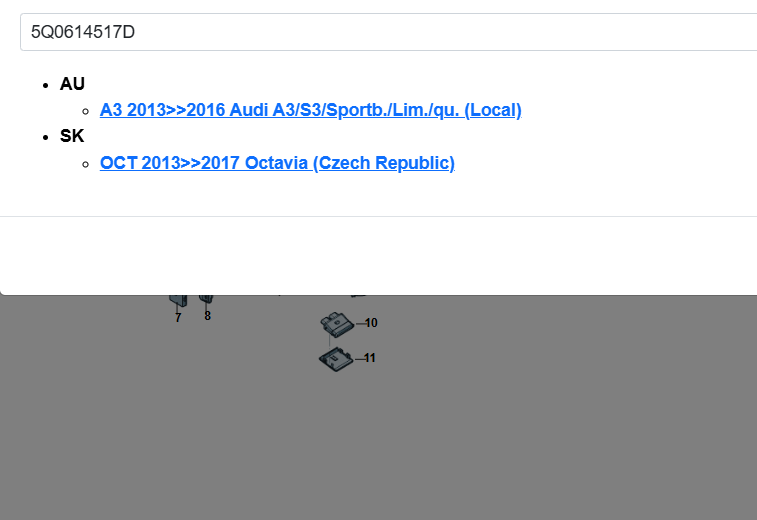Viewport: 757px width, 520px height.
Task: Open the Octavia 2013>>2017 Czech Republic link
Action: [277, 163]
